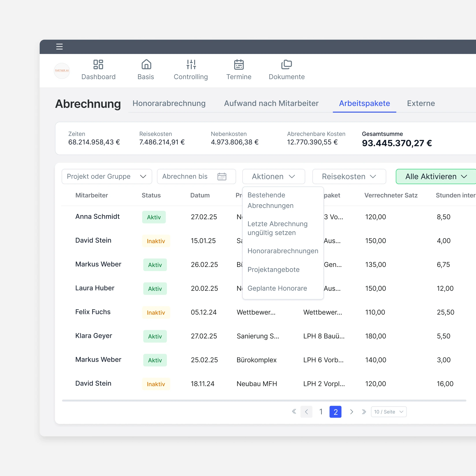Open Reisekosten dropdown
Viewport: 476px width, 476px height.
click(x=349, y=176)
